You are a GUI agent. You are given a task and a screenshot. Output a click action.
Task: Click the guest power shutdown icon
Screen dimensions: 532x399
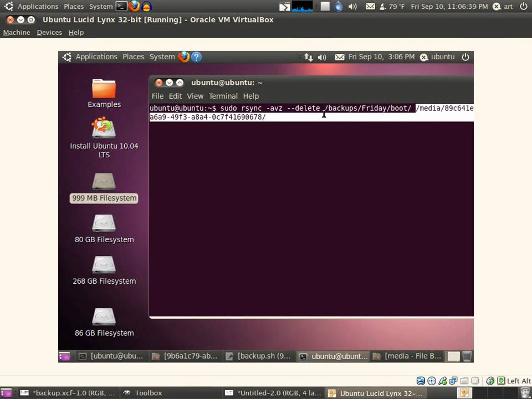point(465,57)
